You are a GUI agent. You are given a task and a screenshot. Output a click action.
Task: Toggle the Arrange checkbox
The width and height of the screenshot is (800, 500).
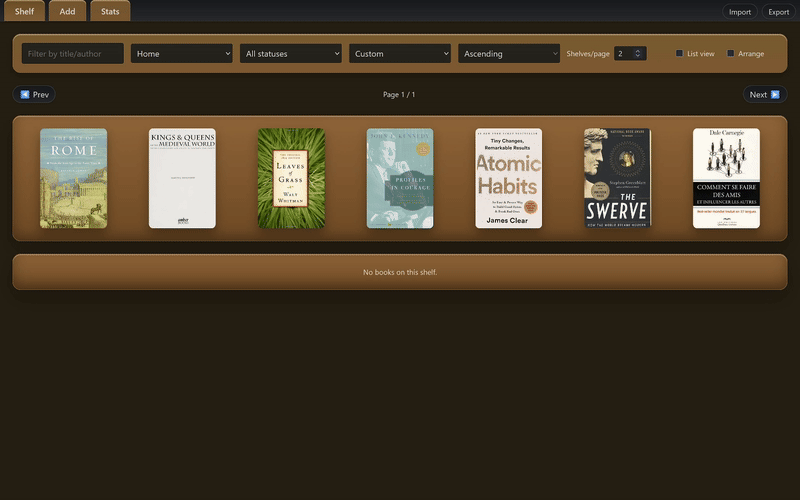pyautogui.click(x=731, y=53)
